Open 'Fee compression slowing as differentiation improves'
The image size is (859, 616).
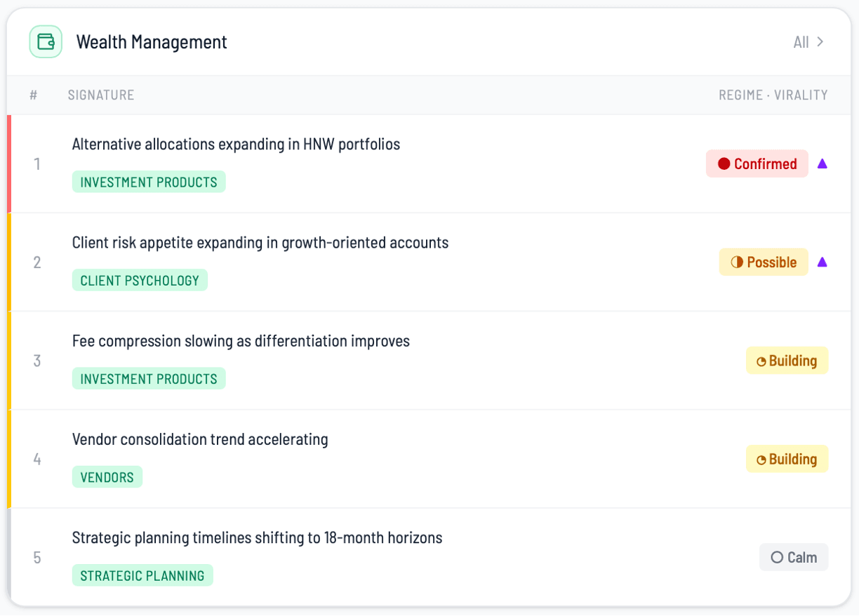[241, 341]
